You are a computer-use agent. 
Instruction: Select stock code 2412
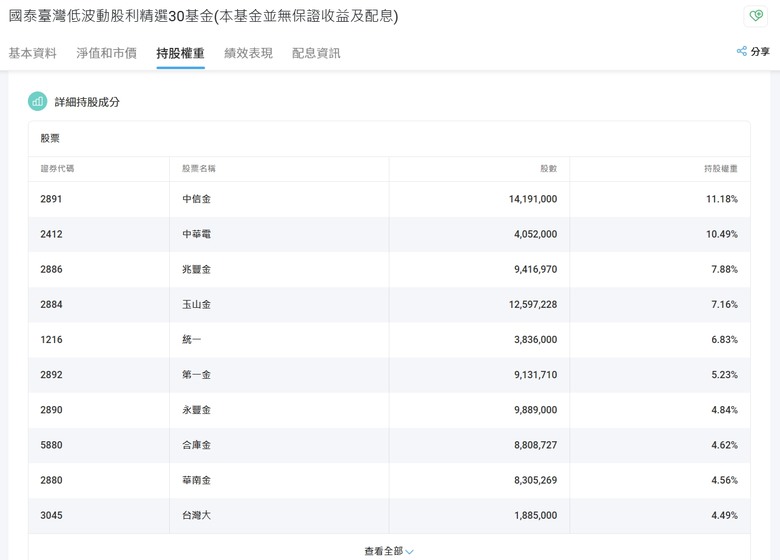(51, 234)
